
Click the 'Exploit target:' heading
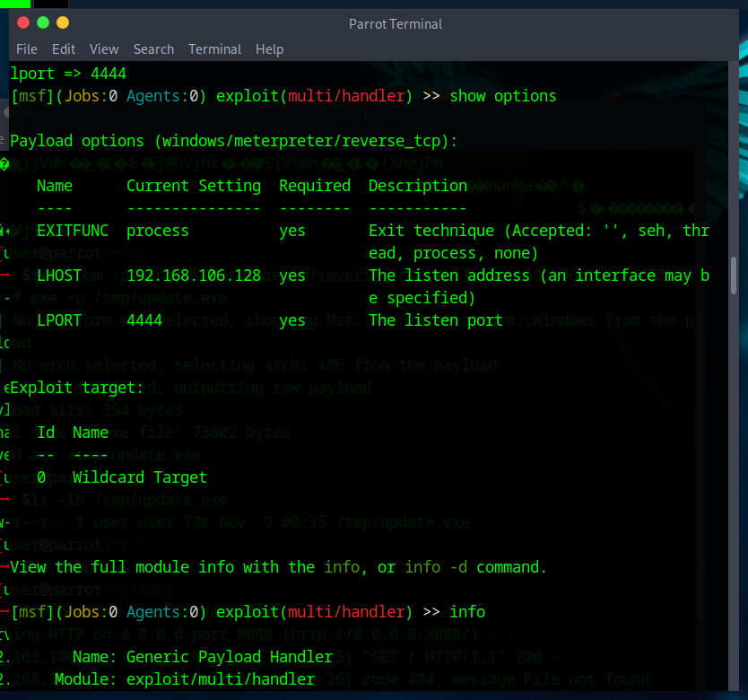(77, 388)
